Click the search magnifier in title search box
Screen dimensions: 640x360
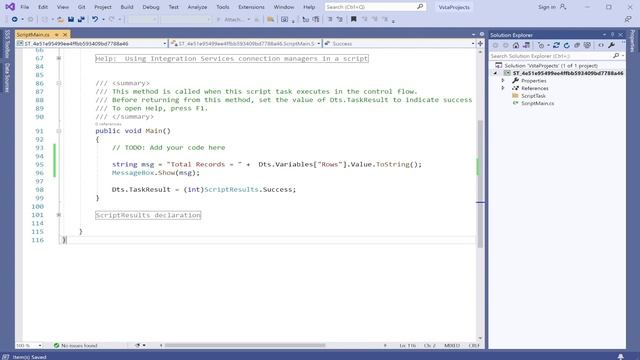(x=420, y=7)
